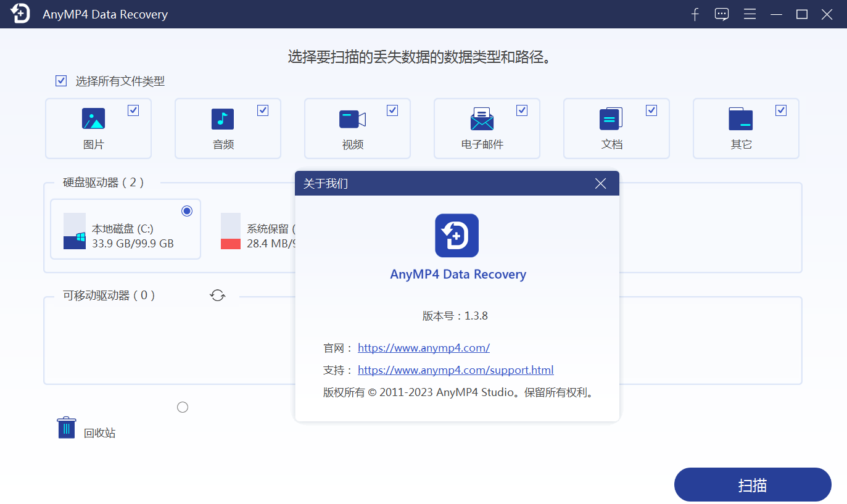Image resolution: width=847 pixels, height=504 pixels.
Task: Click the 其它 label text
Action: 742,145
